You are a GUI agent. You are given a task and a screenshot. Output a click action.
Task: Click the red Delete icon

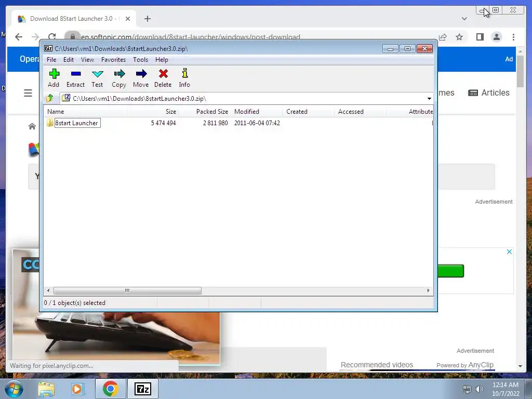tap(163, 78)
